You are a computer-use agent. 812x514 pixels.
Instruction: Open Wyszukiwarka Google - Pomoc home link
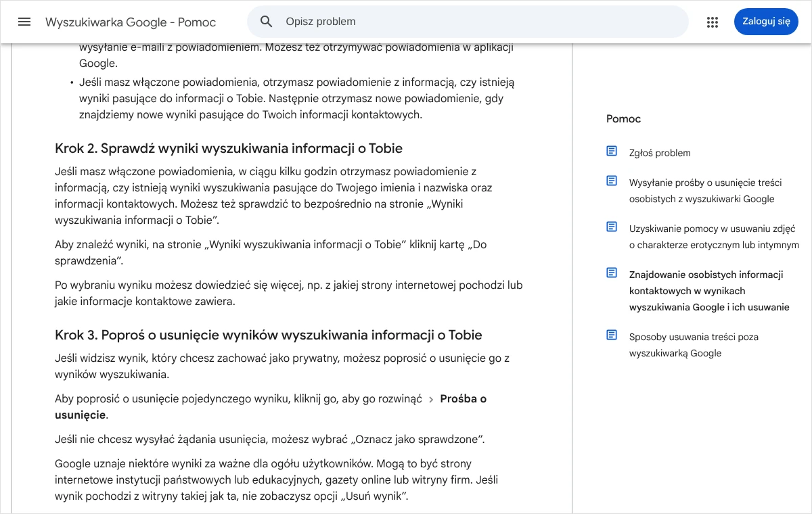131,22
